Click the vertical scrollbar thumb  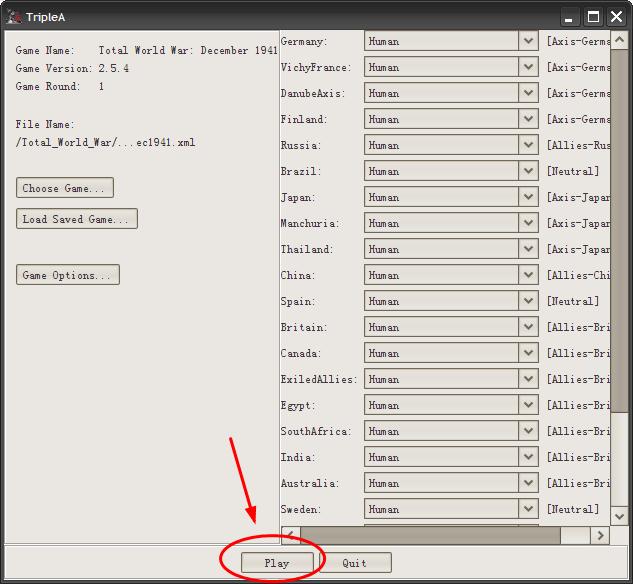click(619, 230)
